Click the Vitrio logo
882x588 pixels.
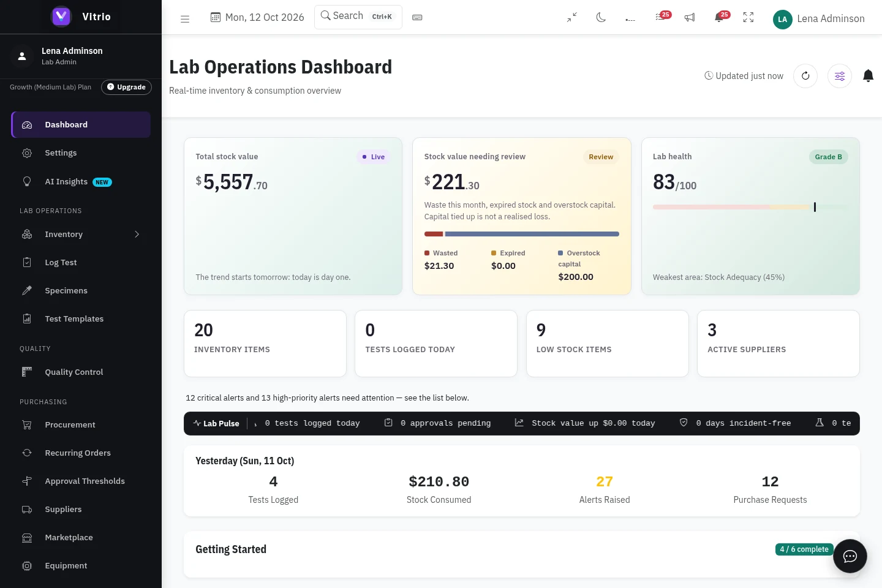coord(61,17)
